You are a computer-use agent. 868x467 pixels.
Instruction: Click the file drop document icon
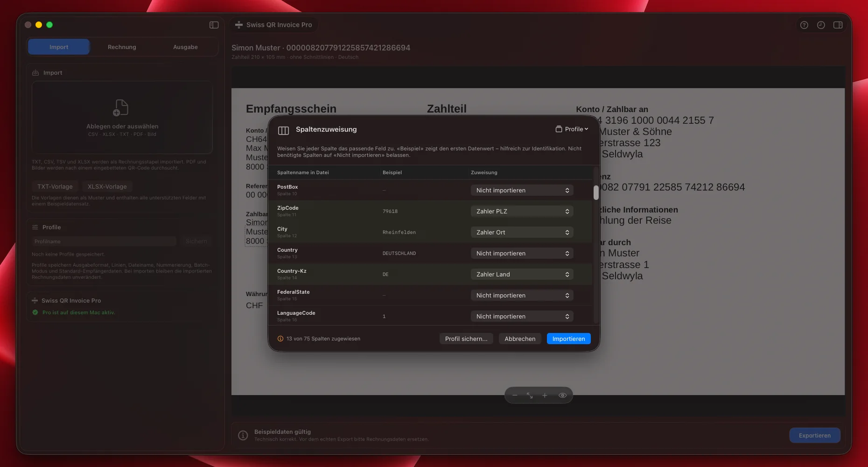coord(121,107)
